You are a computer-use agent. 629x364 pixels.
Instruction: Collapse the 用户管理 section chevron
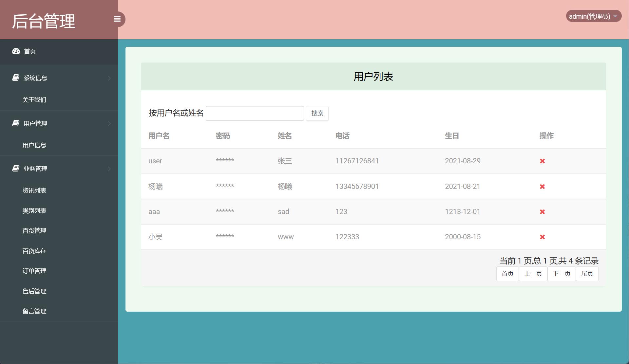(109, 123)
